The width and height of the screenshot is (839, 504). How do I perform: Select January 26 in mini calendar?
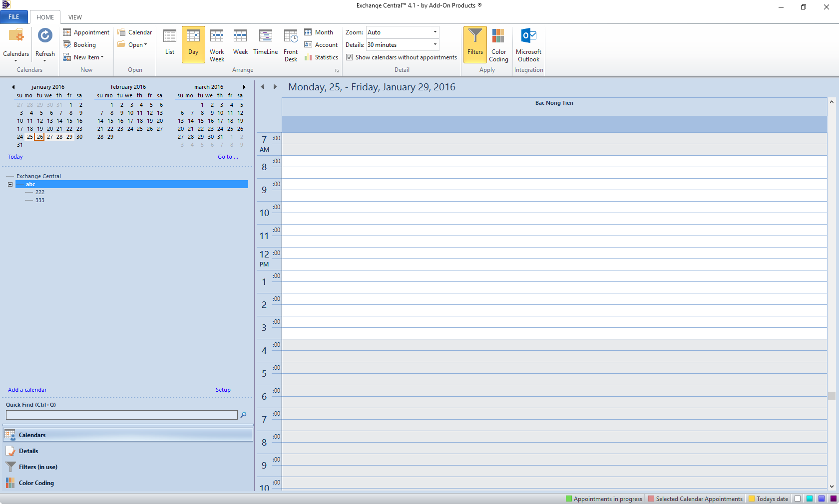click(x=40, y=137)
